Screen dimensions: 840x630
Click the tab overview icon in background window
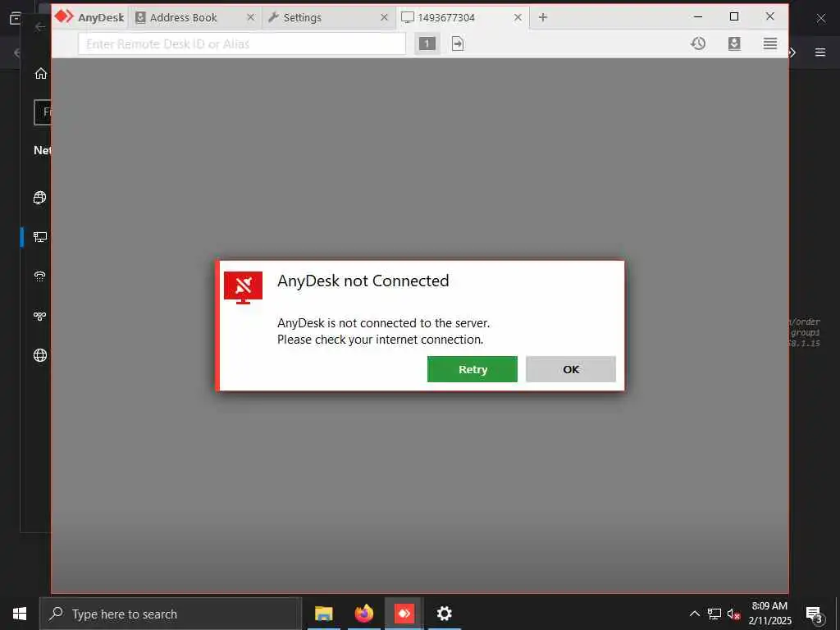(15, 18)
